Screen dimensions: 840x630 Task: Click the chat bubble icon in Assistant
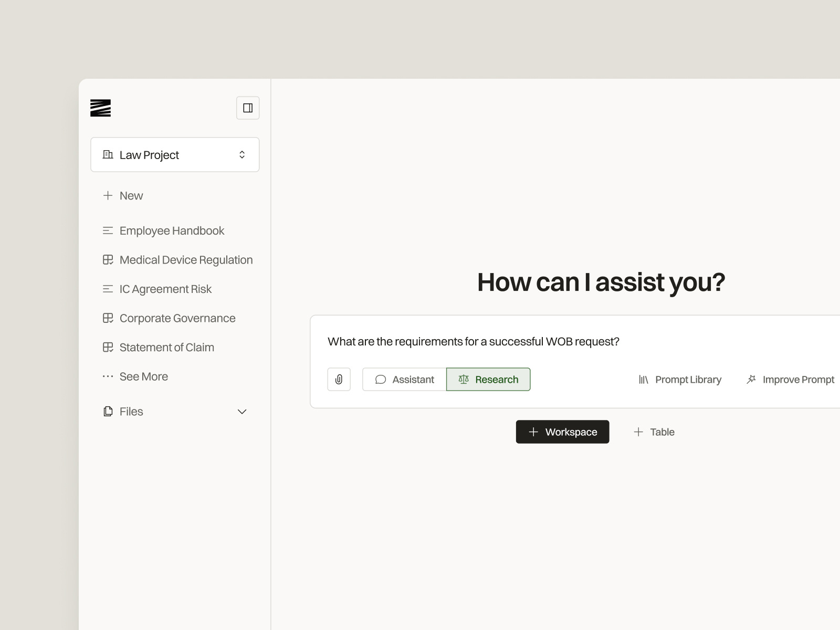tap(381, 380)
